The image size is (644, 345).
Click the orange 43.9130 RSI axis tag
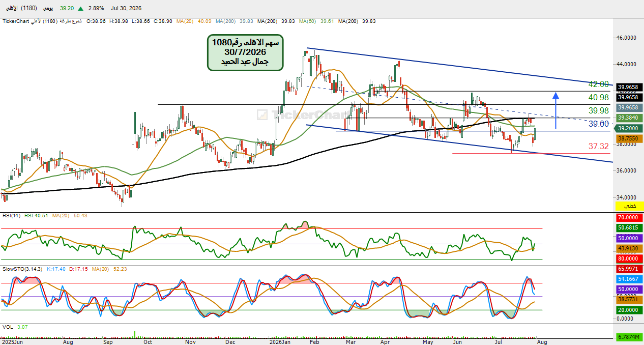[x=630, y=248]
